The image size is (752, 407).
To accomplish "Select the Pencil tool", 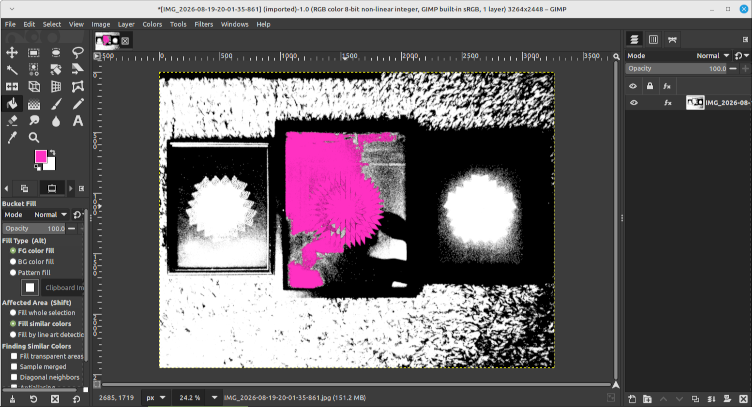I will [x=78, y=104].
